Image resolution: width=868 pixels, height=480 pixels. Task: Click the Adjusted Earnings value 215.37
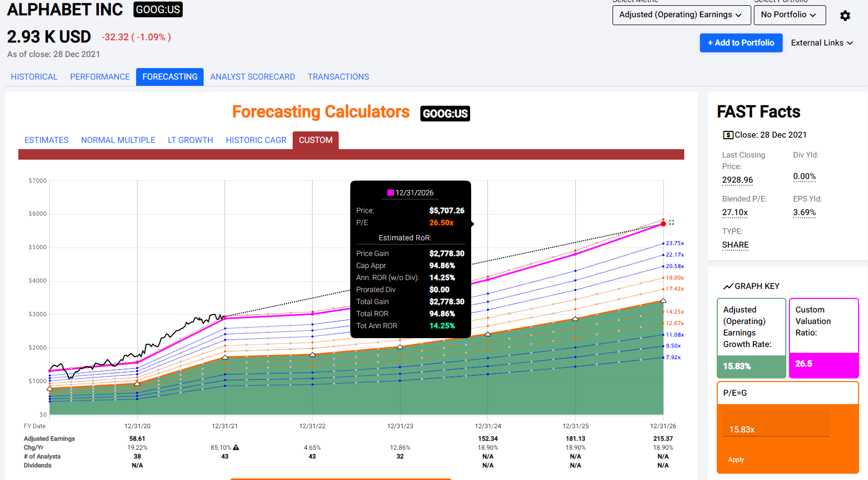click(663, 439)
